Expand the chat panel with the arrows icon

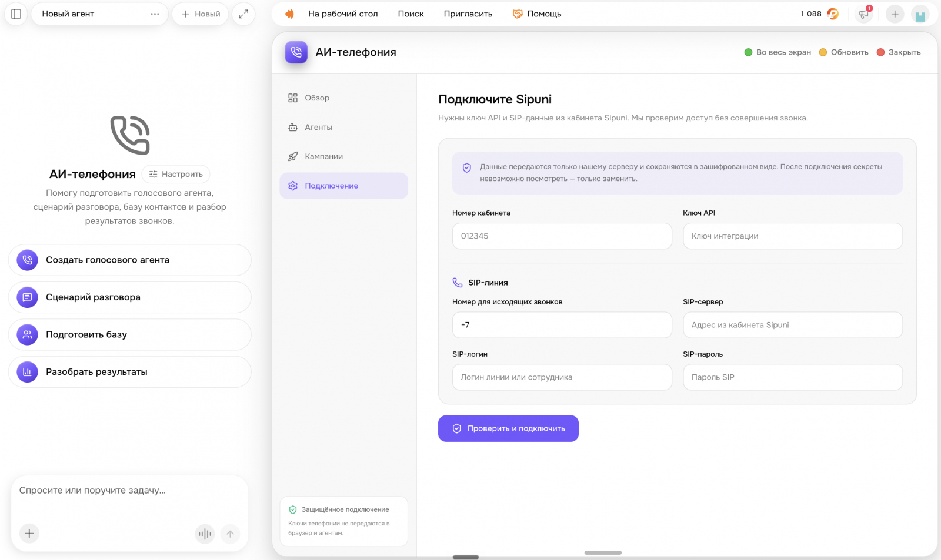(x=243, y=14)
